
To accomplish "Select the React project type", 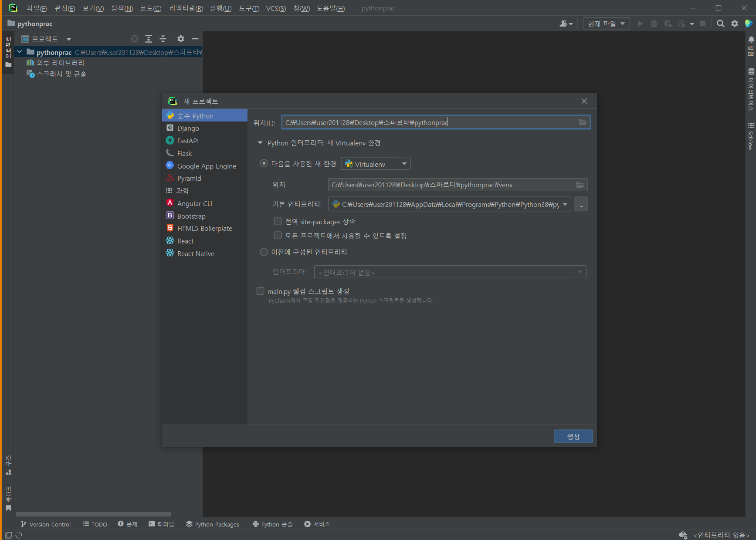I will (204, 241).
